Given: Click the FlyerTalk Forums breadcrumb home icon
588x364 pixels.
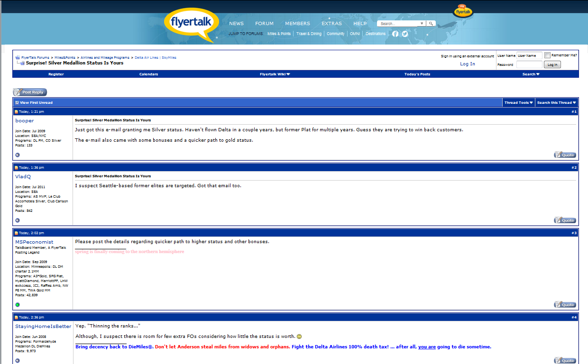Looking at the screenshot, I should coord(18,58).
